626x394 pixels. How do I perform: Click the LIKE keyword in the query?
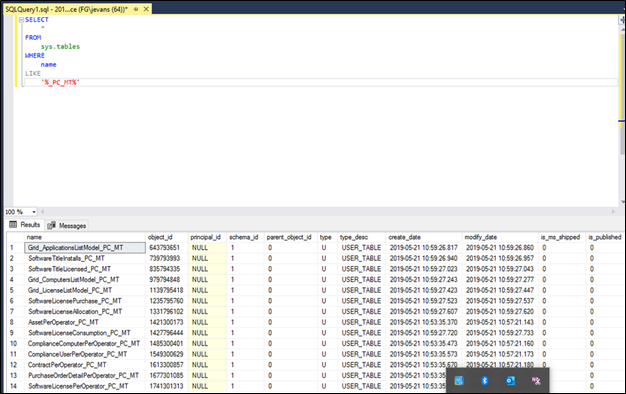click(33, 73)
